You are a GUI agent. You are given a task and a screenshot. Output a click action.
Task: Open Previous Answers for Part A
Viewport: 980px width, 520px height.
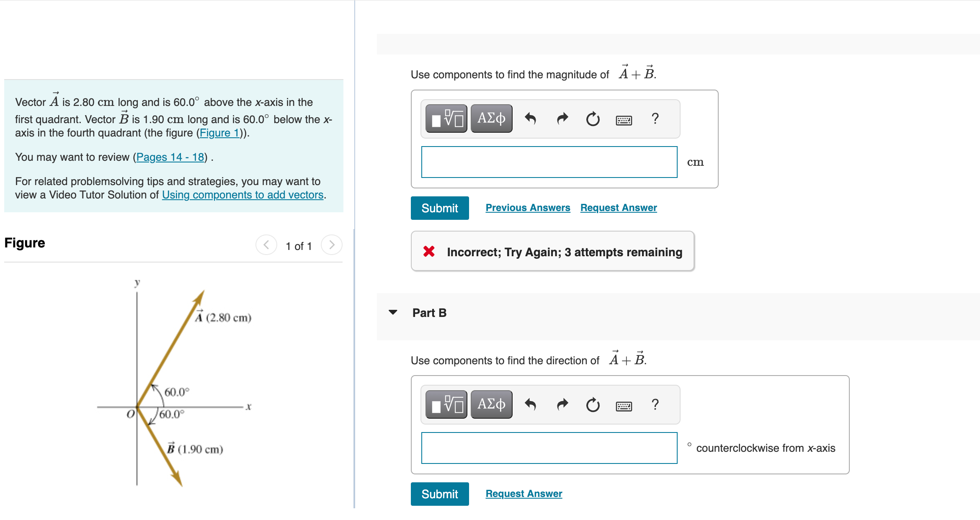(528, 207)
